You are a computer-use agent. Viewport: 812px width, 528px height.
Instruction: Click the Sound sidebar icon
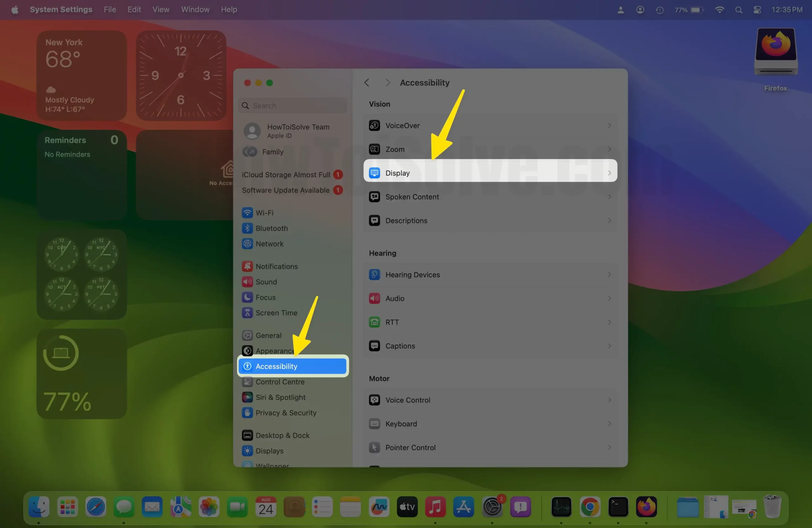(x=247, y=282)
